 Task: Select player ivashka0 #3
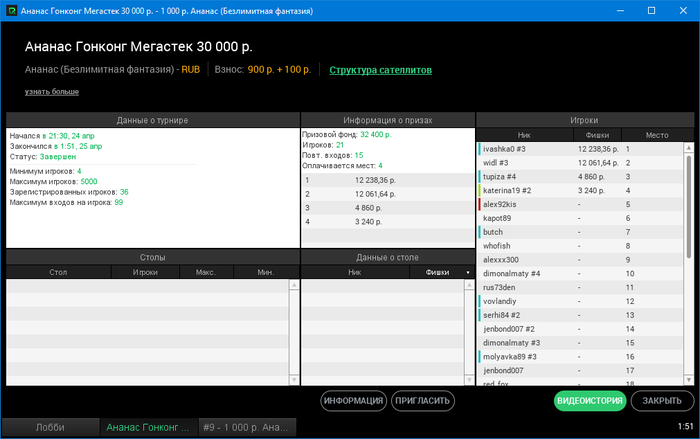pyautogui.click(x=580, y=149)
